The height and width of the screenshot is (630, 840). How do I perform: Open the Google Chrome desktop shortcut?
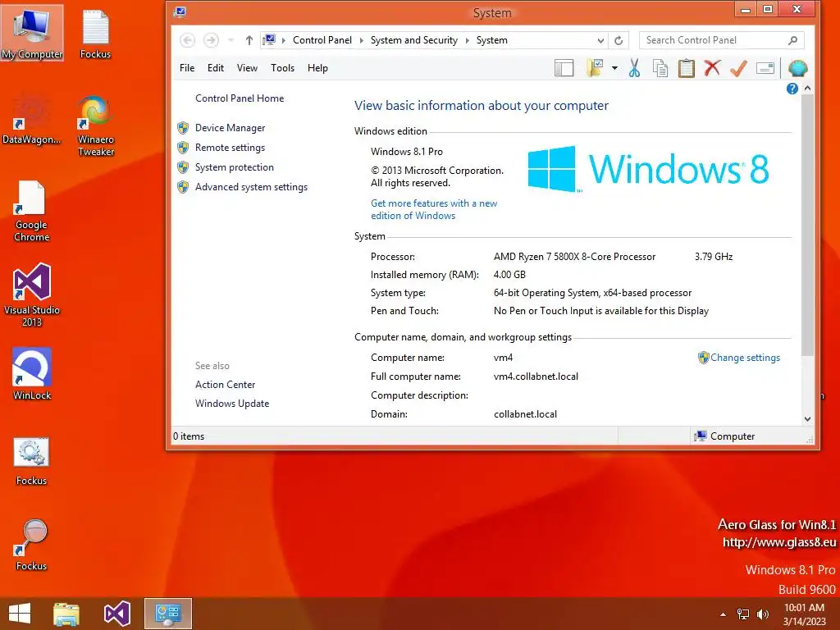click(x=31, y=211)
